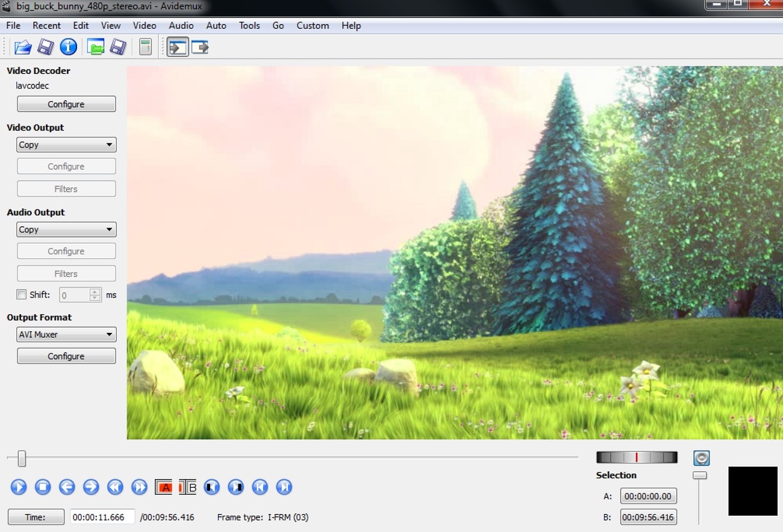Toggle the audio Shift checkbox
Viewport: 783px width, 532px height.
[22, 295]
